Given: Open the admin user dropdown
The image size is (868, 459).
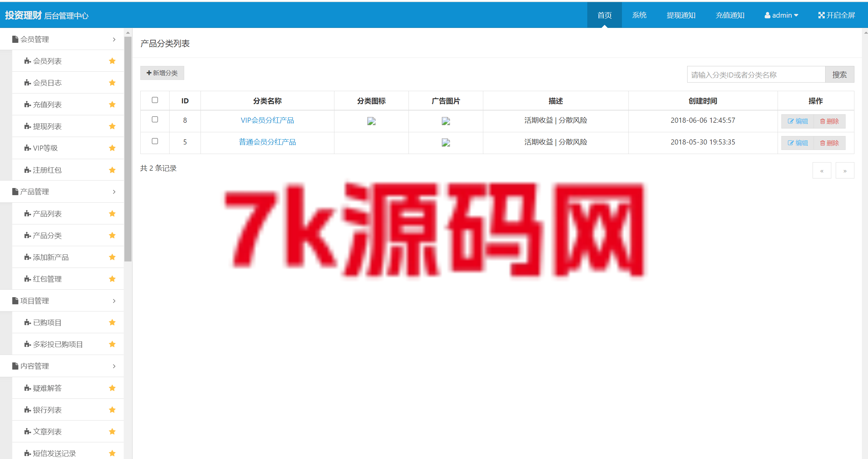Looking at the screenshot, I should (781, 15).
